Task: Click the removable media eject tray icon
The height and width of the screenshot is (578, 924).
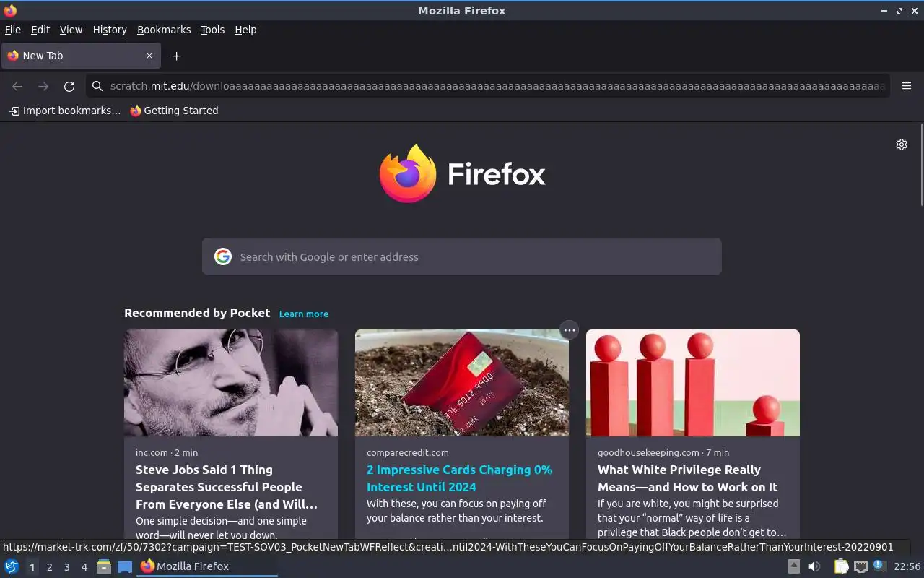Action: tap(794, 566)
